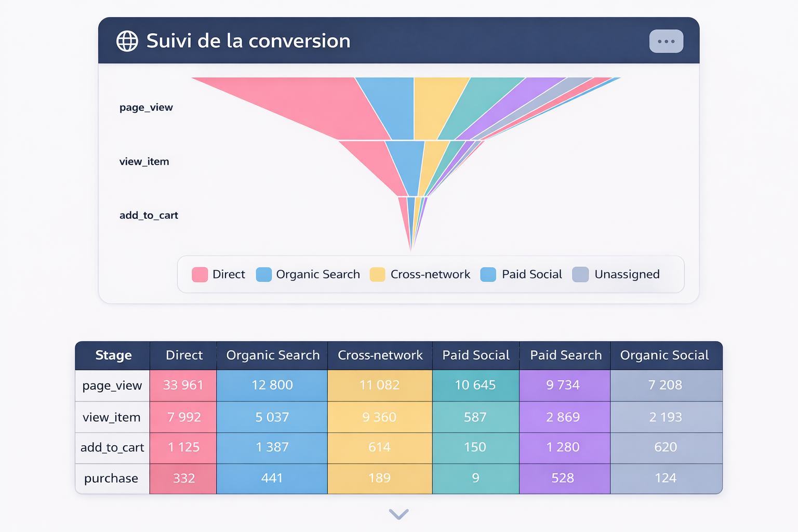Toggle the Direct legend series
This screenshot has width=798, height=532.
[218, 274]
